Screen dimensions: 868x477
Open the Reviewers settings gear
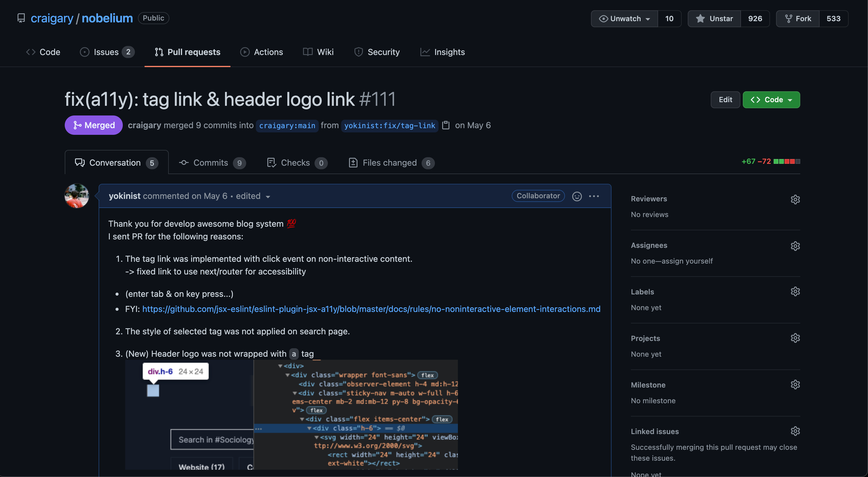coord(795,200)
